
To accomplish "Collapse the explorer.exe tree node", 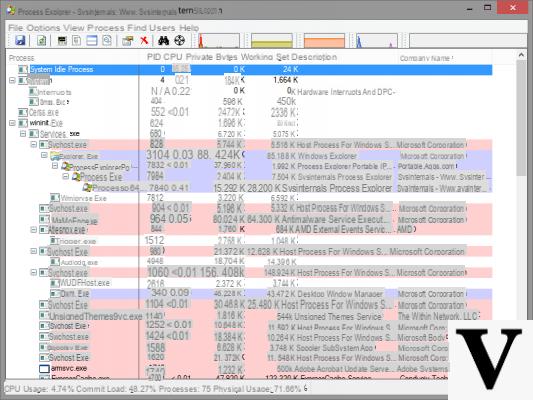I will click(x=44, y=155).
